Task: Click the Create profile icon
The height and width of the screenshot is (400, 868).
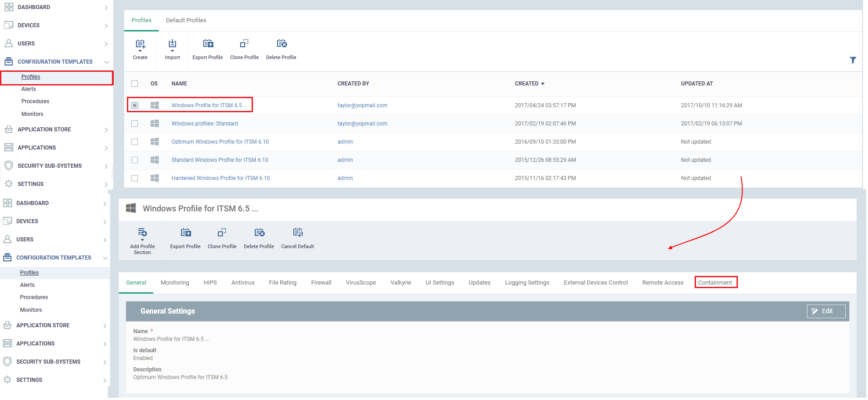Action: 140,44
